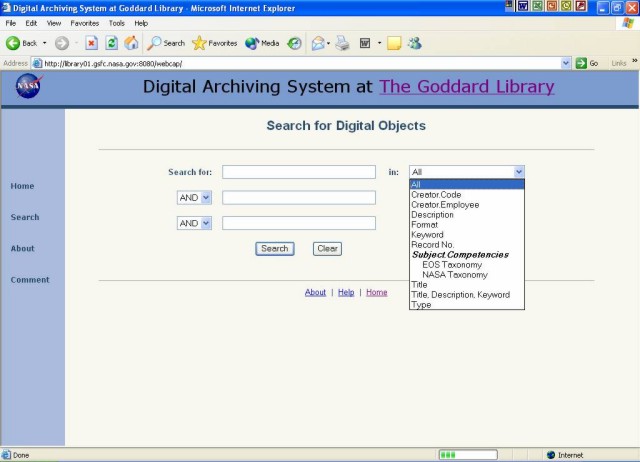Open the Back button history dropdown arrow

(x=44, y=43)
